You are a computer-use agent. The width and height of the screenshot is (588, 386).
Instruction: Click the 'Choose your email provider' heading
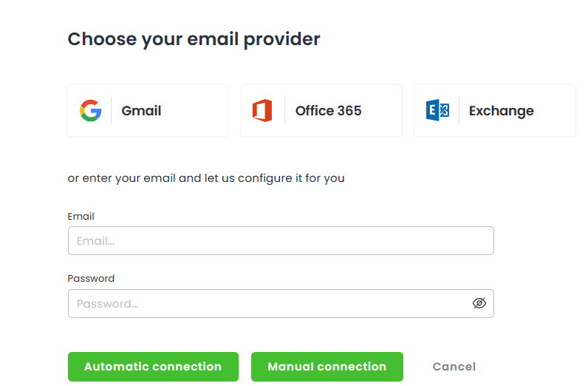(x=194, y=39)
